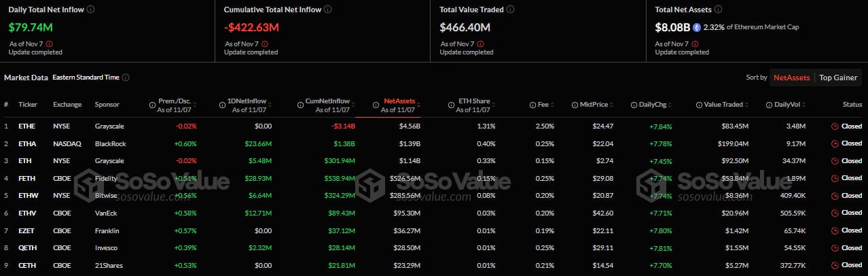The height and width of the screenshot is (276, 868).
Task: Open the ETHA ticker link
Action: click(28, 143)
